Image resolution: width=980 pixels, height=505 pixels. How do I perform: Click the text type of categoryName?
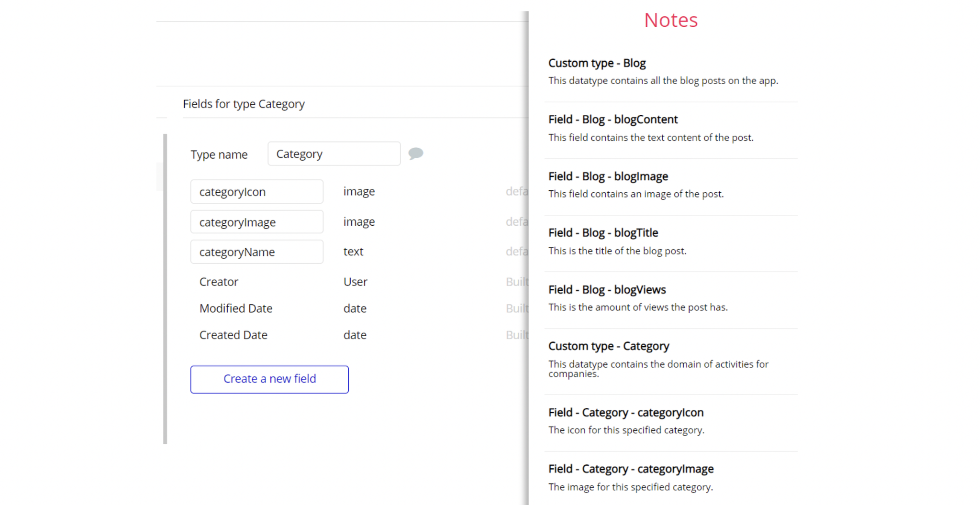[353, 252]
